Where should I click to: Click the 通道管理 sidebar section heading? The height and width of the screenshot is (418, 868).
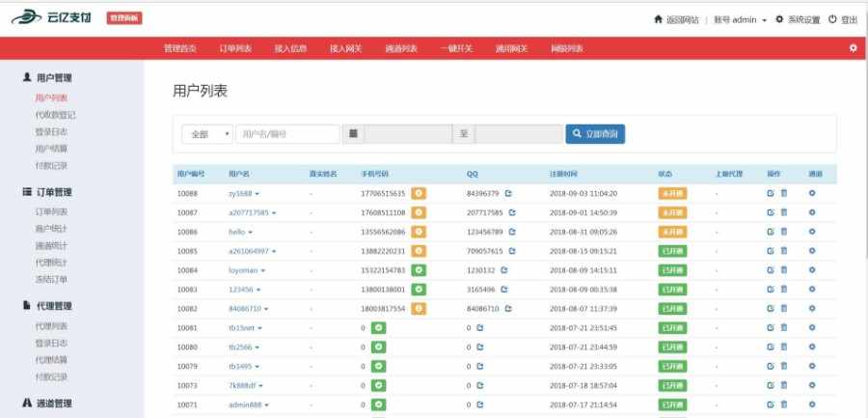point(47,404)
